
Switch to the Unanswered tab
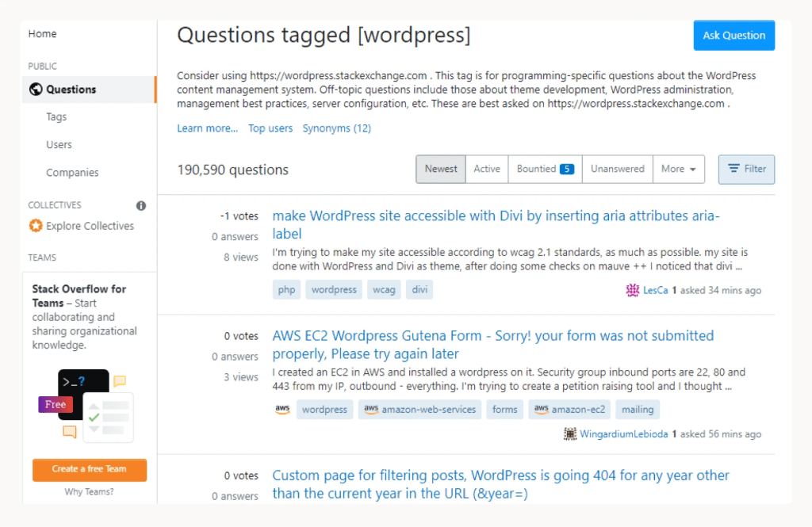(617, 169)
